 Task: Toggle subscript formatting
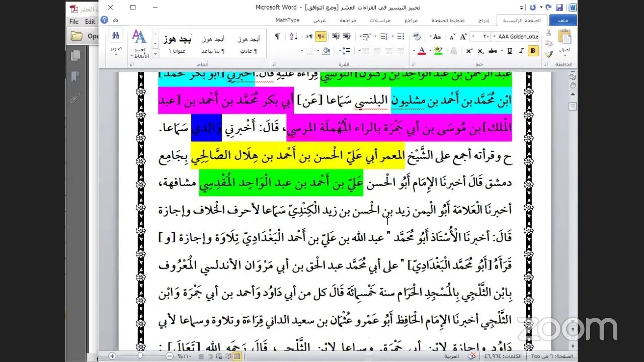tap(480, 51)
